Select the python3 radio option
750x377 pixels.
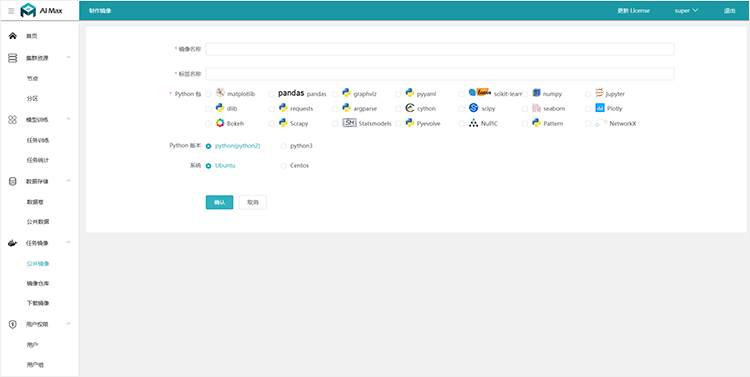point(284,146)
